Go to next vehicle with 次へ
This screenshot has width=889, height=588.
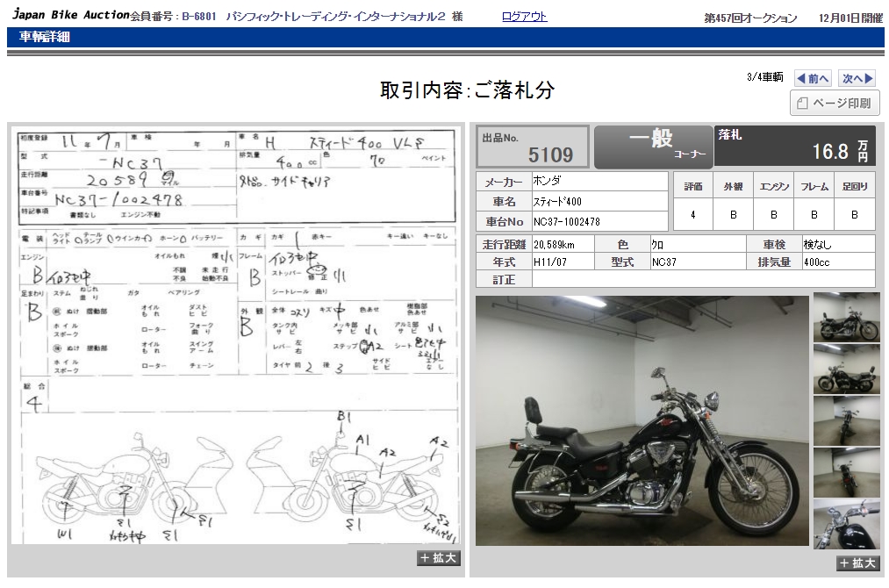click(x=857, y=79)
